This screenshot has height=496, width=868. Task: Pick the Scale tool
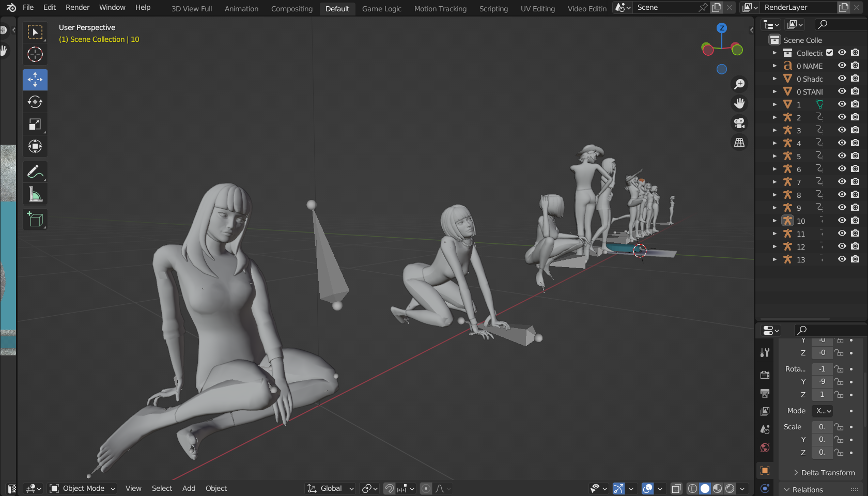point(35,124)
